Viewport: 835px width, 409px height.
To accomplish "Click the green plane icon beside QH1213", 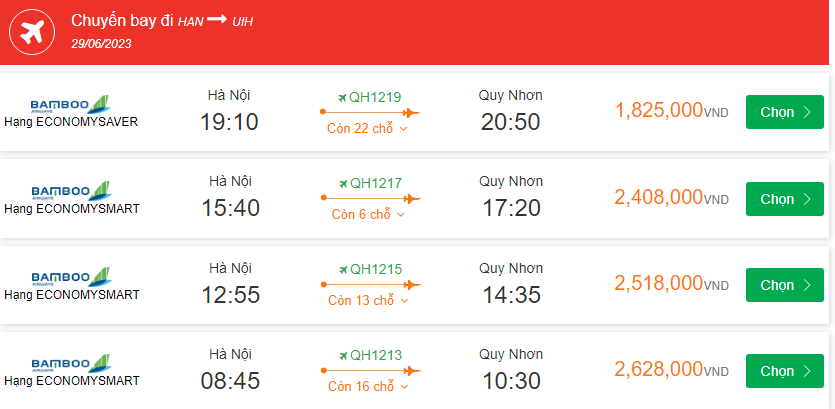I will 342,355.
